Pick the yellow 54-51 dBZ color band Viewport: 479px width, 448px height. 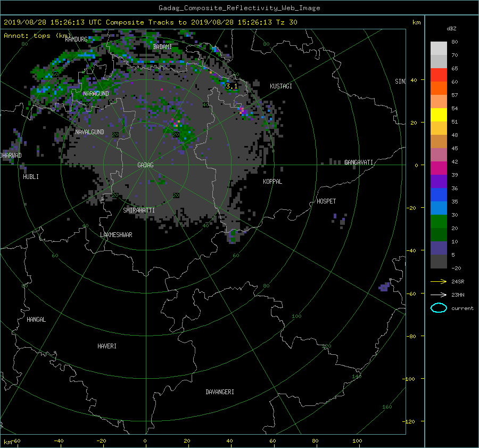coord(439,115)
